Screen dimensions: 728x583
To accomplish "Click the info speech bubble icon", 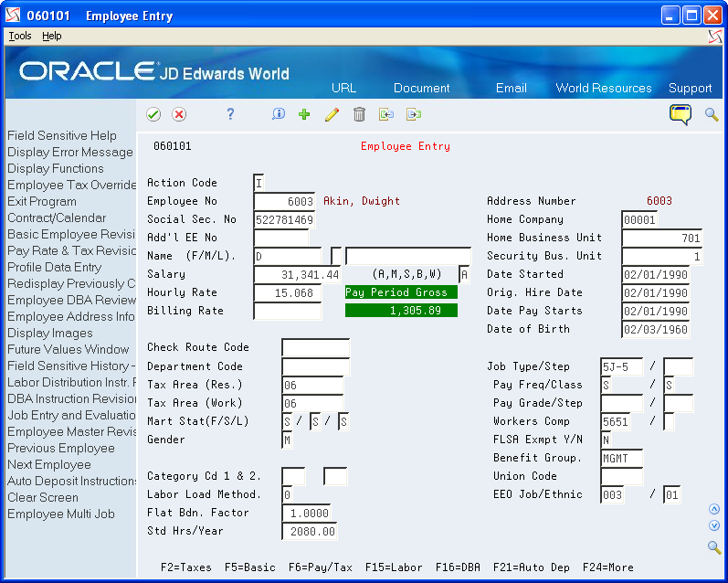I will (278, 114).
